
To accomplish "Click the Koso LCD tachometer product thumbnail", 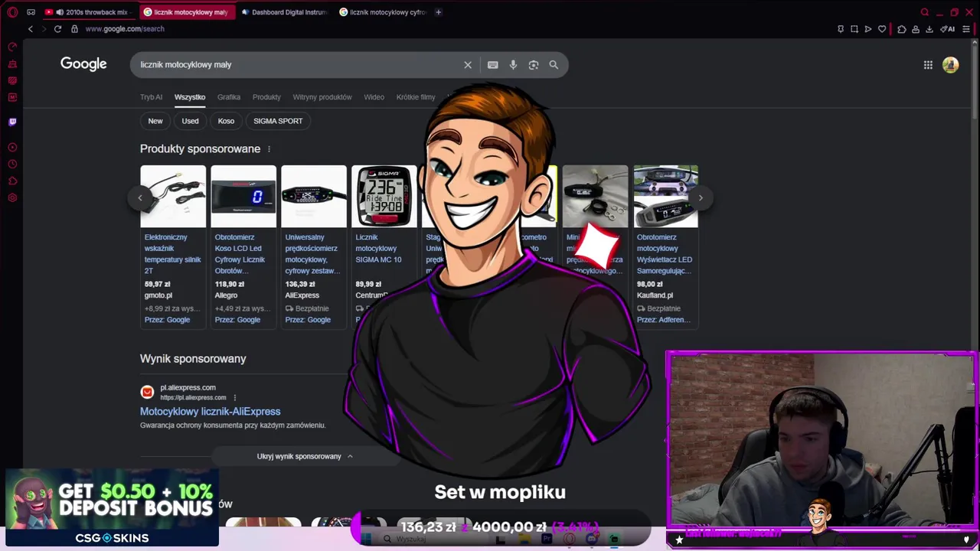I will point(243,197).
